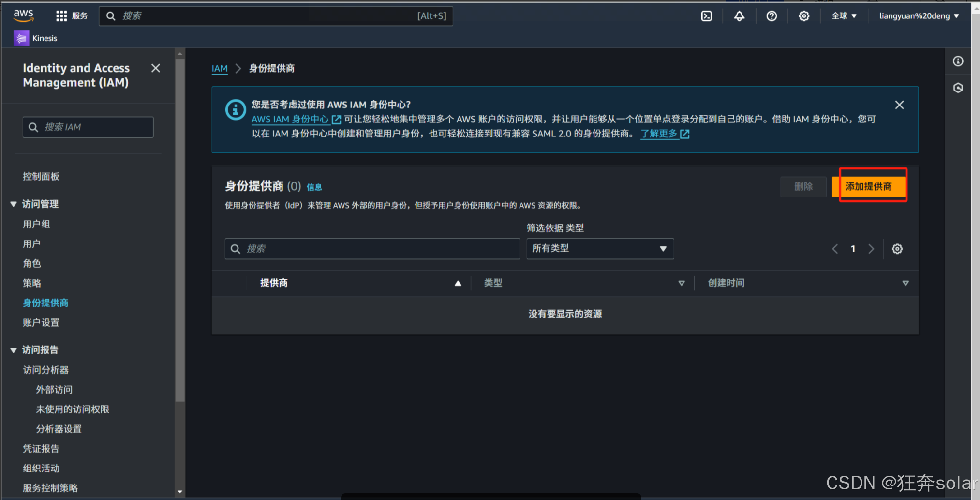Click the sidebar vertical scrollbar
980x500 pixels.
pyautogui.click(x=180, y=230)
